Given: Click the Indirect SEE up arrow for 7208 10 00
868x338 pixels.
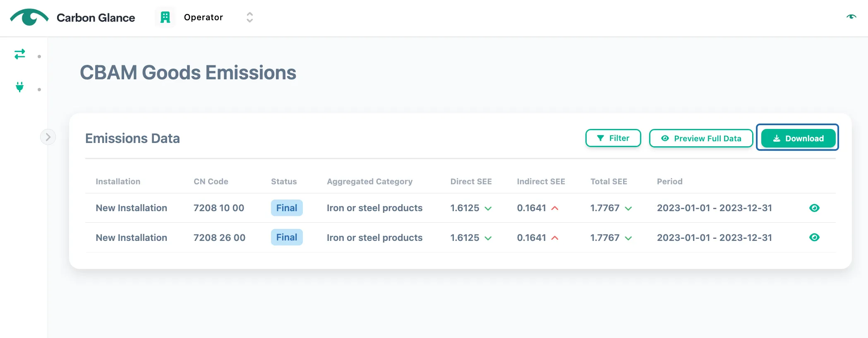Looking at the screenshot, I should (555, 208).
